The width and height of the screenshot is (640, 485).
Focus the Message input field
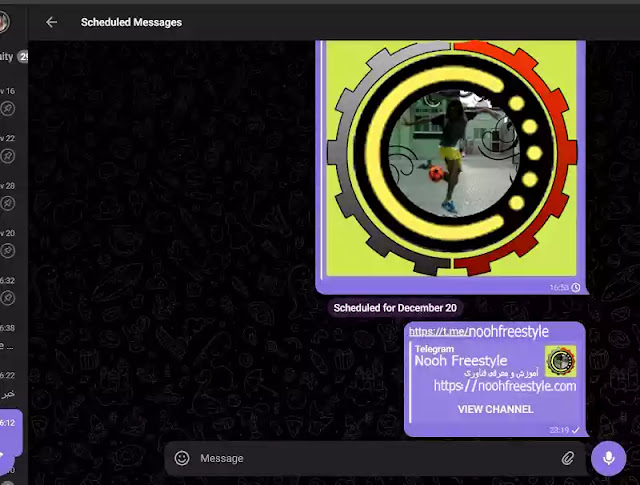376,458
